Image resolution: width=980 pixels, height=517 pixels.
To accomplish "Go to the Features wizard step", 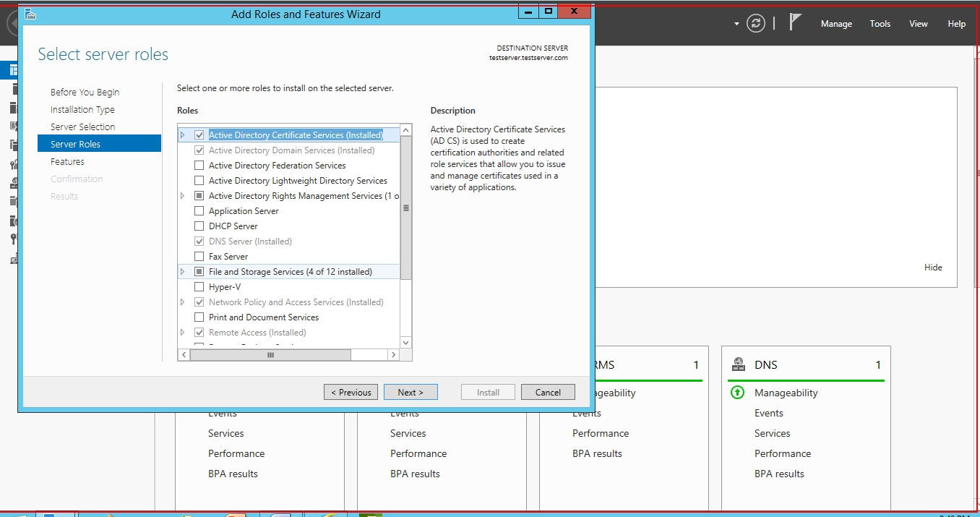I will point(67,162).
